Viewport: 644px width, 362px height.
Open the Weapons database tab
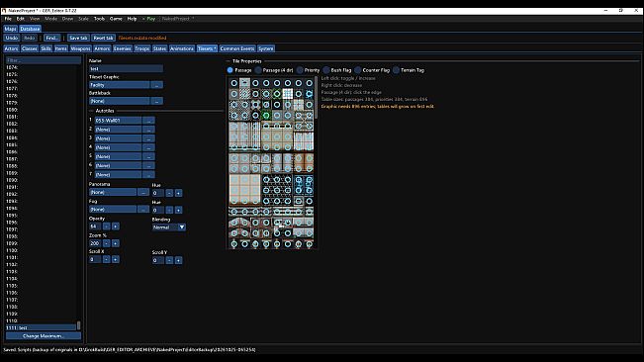click(80, 48)
